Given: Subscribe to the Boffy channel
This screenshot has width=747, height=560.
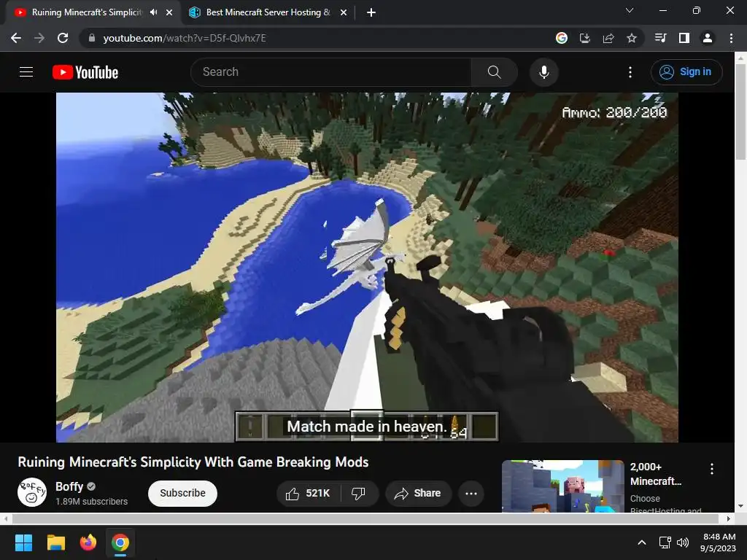Looking at the screenshot, I should click(182, 494).
